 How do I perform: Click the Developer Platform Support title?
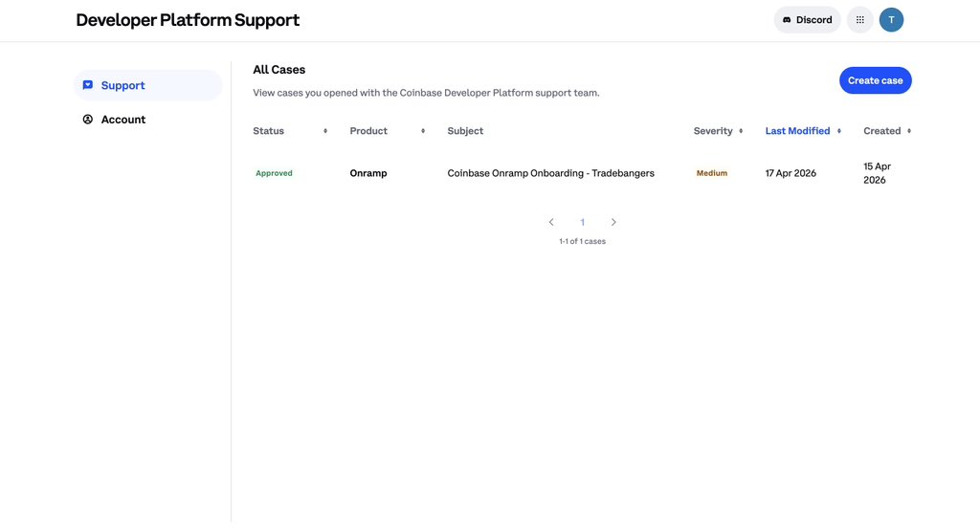point(188,20)
